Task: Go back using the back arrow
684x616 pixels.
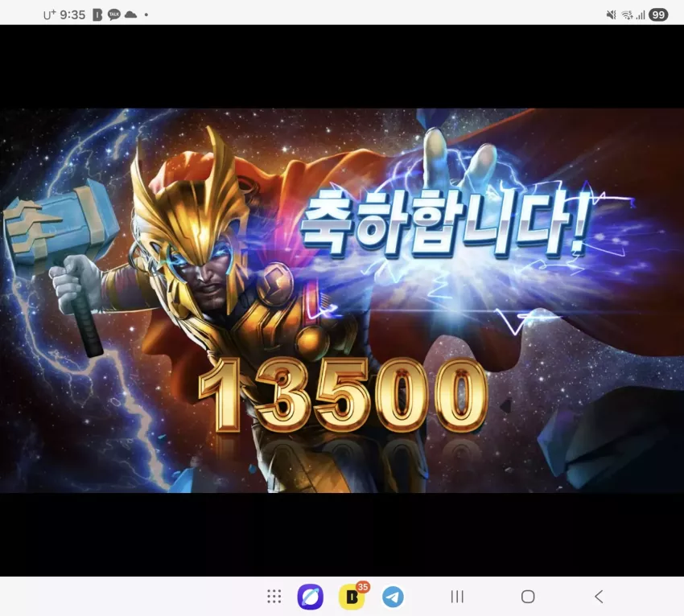Action: (599, 597)
